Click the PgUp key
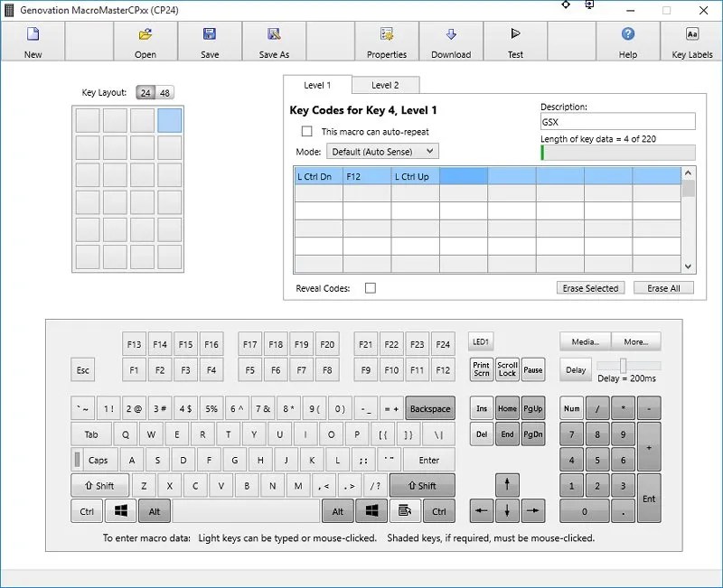The image size is (723, 588). point(533,408)
